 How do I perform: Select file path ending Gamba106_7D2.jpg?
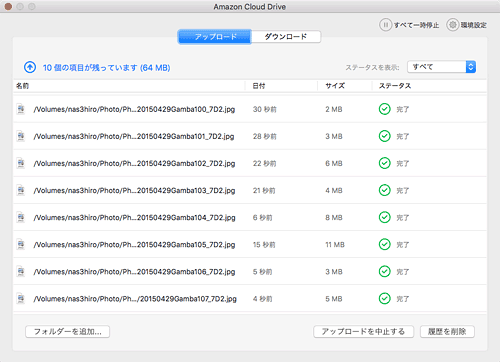134,272
